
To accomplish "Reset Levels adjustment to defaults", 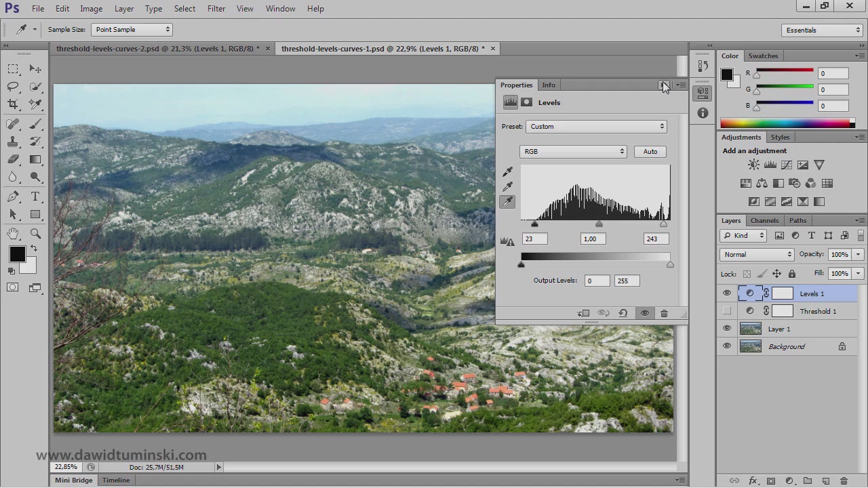I will (623, 313).
